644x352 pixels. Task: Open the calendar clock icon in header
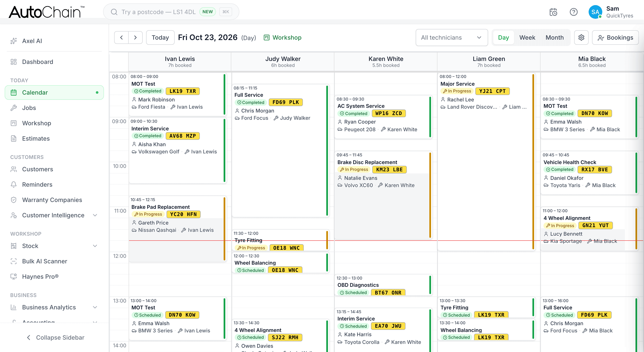(553, 12)
